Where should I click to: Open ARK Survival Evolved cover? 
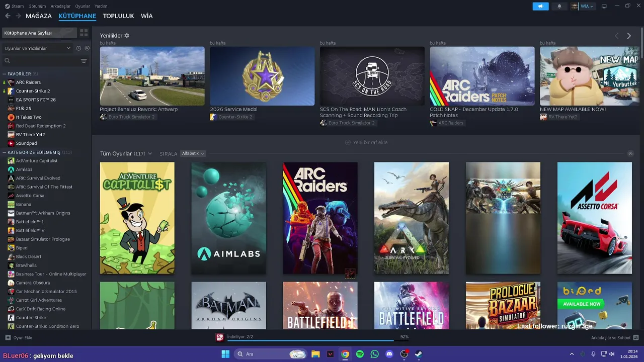tap(412, 218)
